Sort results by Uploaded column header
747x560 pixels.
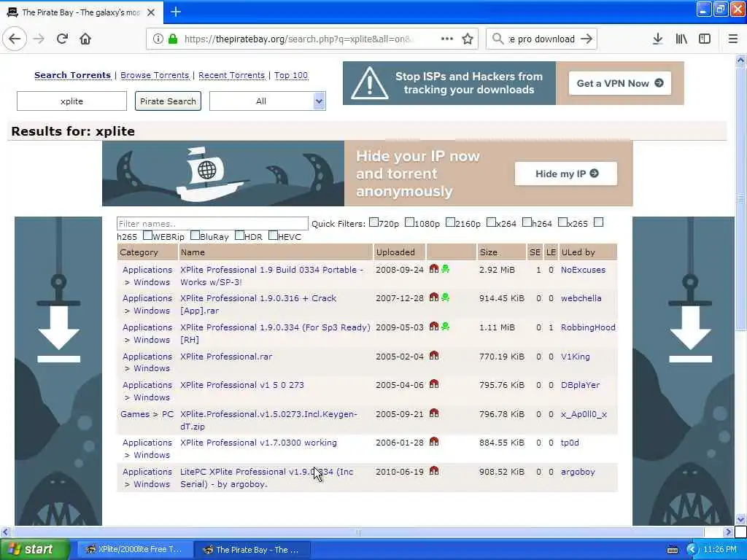coord(395,252)
